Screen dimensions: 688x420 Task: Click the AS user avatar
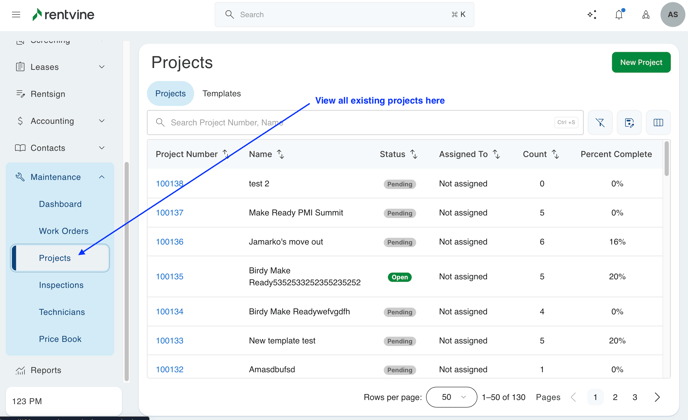[x=672, y=15]
